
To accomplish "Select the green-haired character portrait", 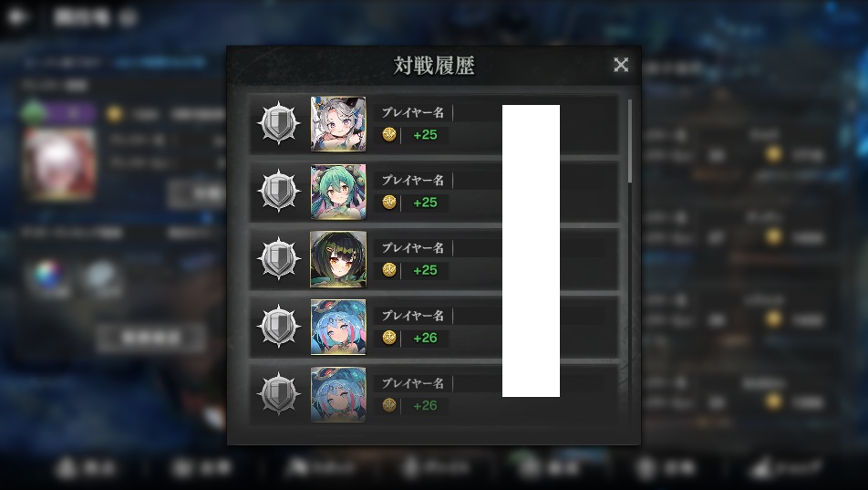I will coord(338,192).
